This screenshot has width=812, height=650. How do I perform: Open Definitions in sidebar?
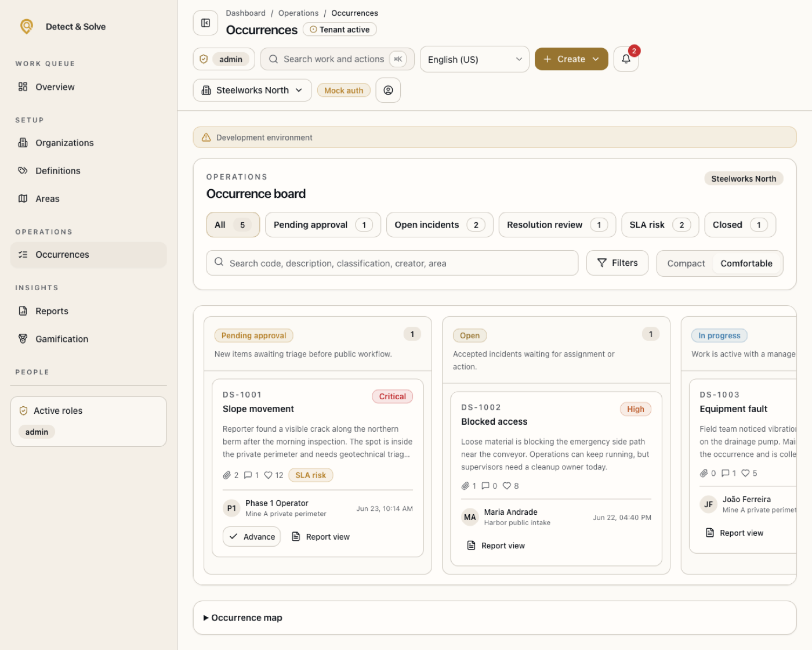click(88, 171)
